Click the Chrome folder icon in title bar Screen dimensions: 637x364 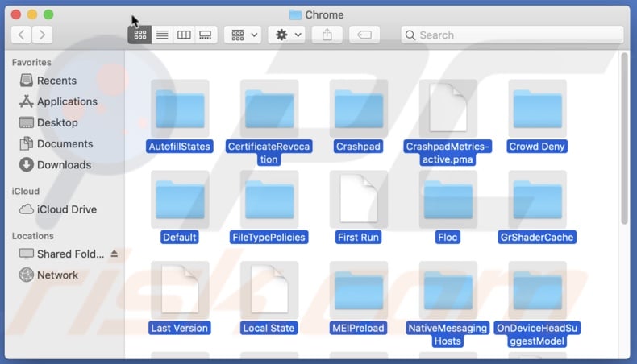(x=295, y=15)
